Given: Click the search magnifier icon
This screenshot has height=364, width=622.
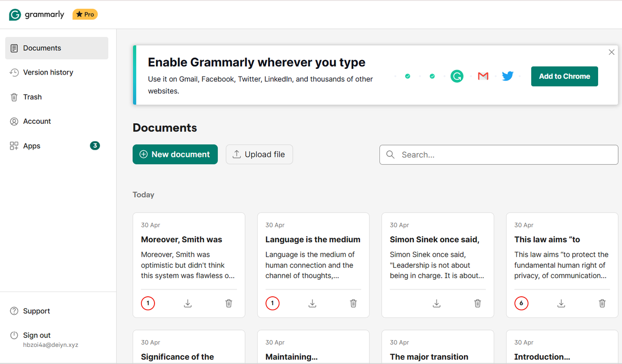Looking at the screenshot, I should 391,155.
